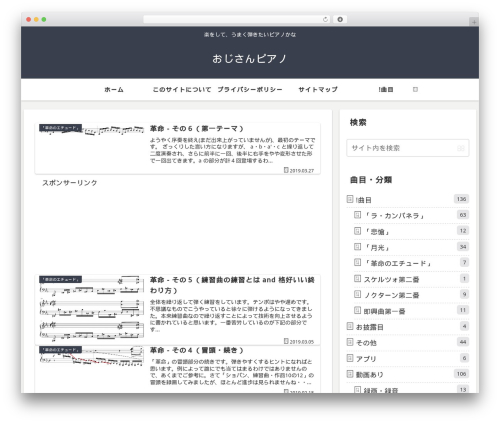Click folder icon beside 動画あり
The width and height of the screenshot is (500, 423).
(x=350, y=374)
